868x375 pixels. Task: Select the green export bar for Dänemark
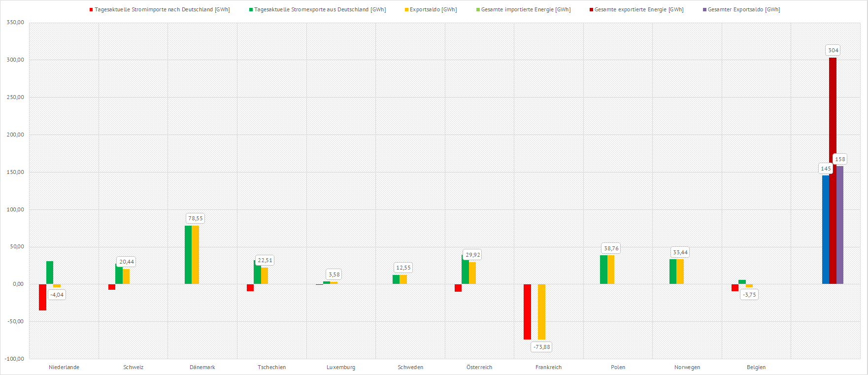pyautogui.click(x=188, y=255)
